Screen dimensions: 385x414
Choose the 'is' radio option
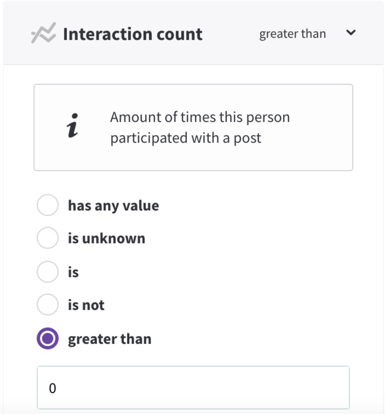coord(48,272)
